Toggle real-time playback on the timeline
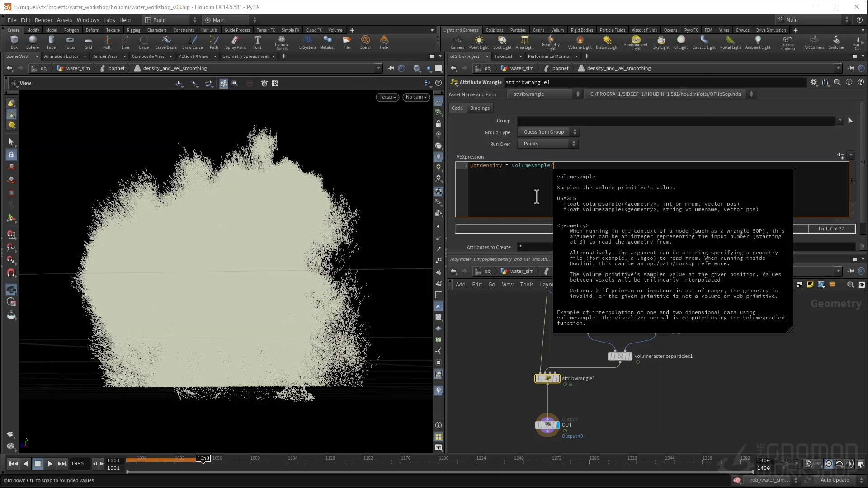Screen dimensions: 868x488 [829, 464]
